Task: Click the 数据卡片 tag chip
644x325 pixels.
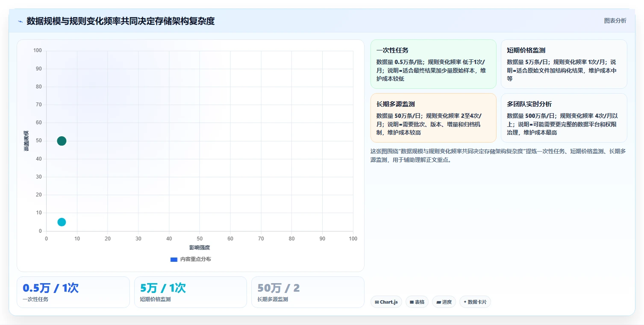Action: 475,302
